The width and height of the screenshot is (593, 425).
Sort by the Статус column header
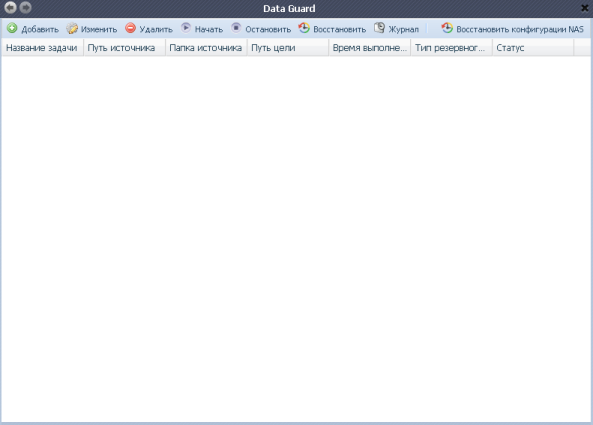(533, 48)
